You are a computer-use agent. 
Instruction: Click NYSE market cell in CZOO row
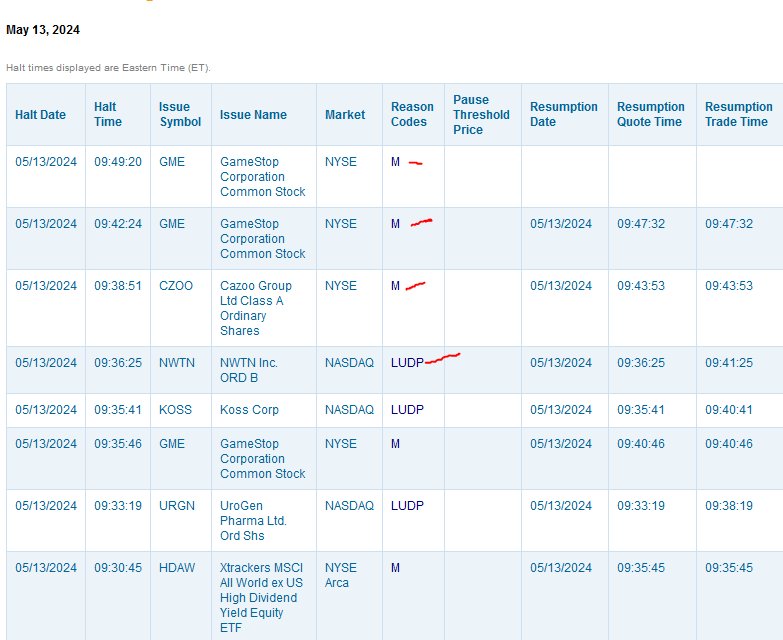point(341,286)
